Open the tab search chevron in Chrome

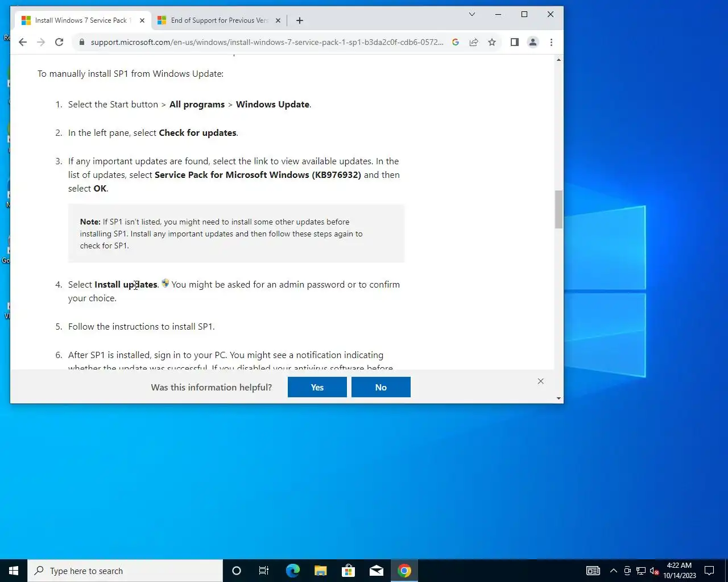tap(472, 14)
